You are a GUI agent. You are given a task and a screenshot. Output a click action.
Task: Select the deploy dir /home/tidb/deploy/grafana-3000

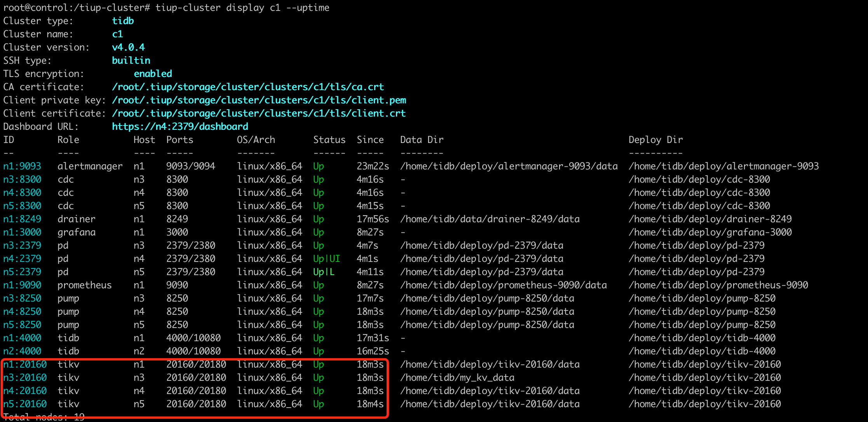(x=710, y=232)
